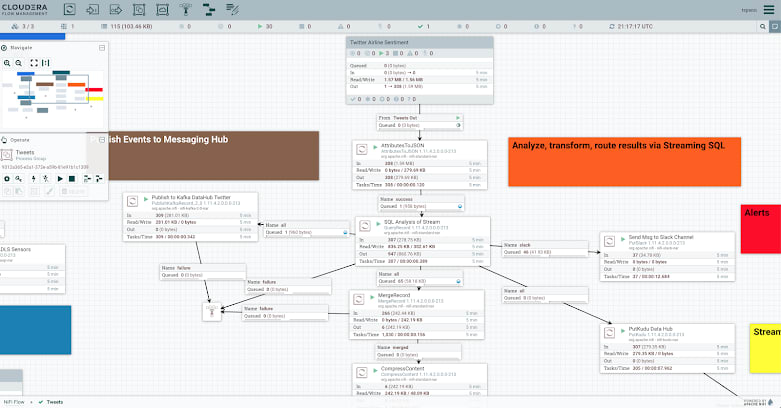Image resolution: width=781 pixels, height=408 pixels.
Task: Start the Tweets process group
Action: (x=60, y=178)
